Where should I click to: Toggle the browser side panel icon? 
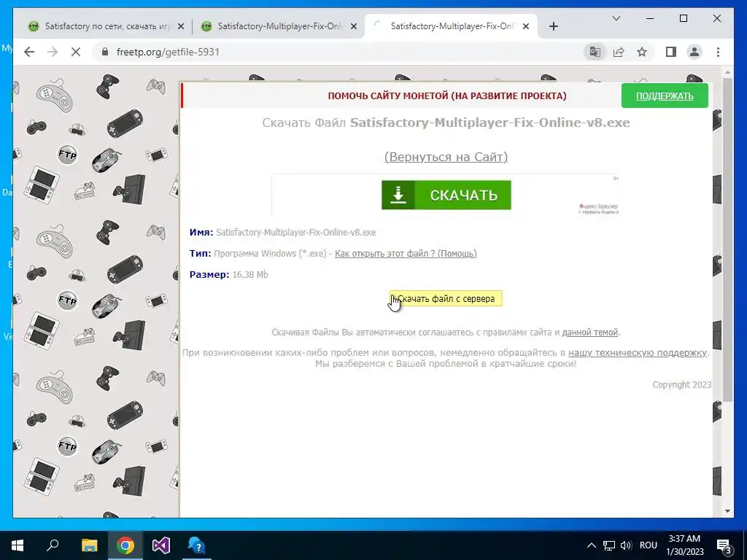[671, 52]
